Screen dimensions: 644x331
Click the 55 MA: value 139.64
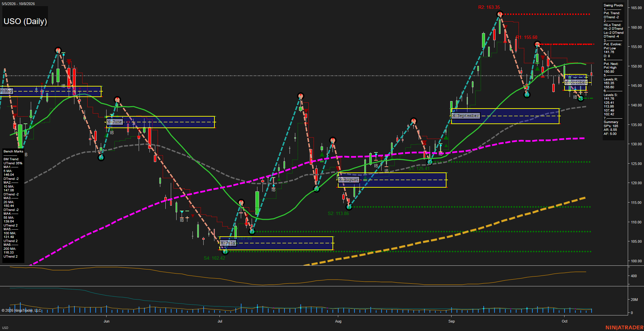(9, 221)
